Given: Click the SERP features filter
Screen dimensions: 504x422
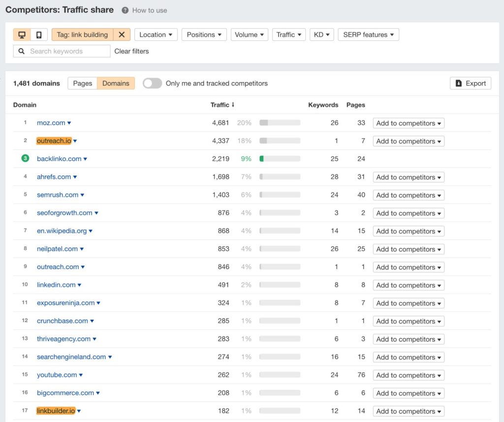Looking at the screenshot, I should click(368, 34).
